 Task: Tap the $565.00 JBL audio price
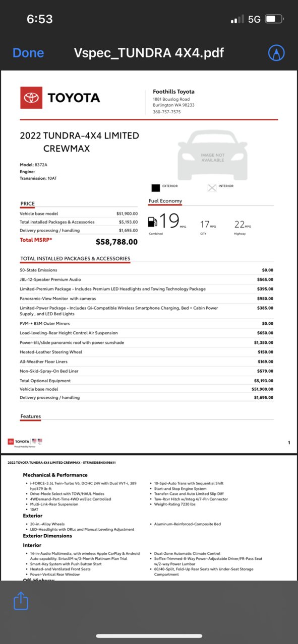tap(265, 279)
